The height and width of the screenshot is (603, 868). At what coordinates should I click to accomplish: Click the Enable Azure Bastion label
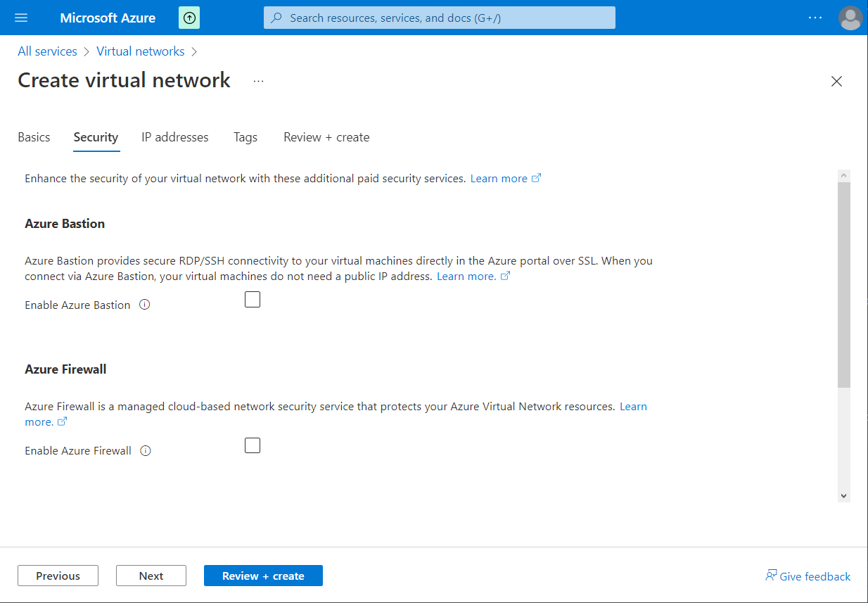click(x=77, y=305)
